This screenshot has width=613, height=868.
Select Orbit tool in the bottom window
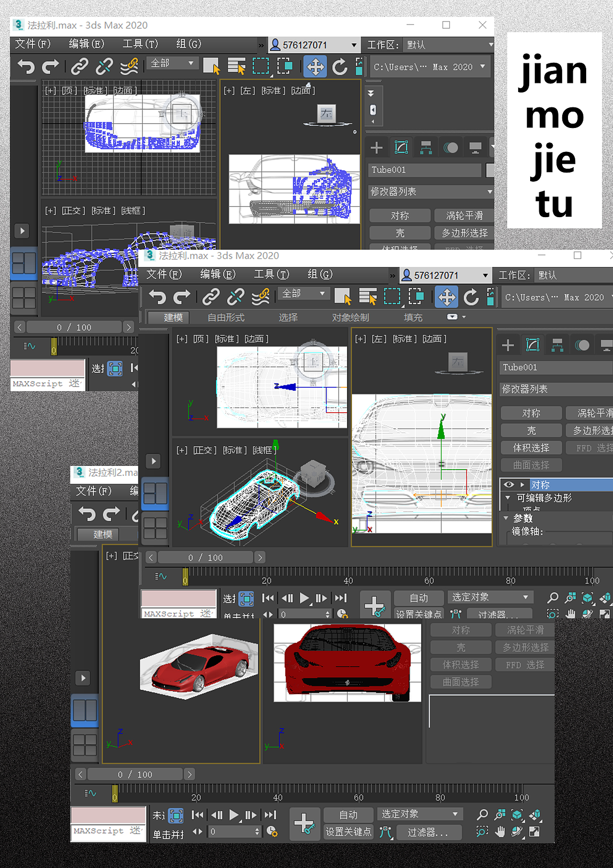pos(517,832)
